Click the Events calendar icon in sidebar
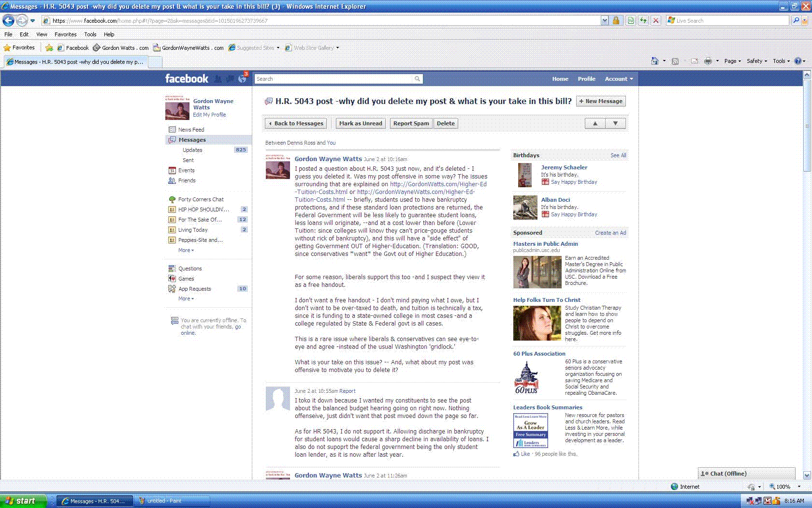Viewport: 812px width, 508px height. 172,170
